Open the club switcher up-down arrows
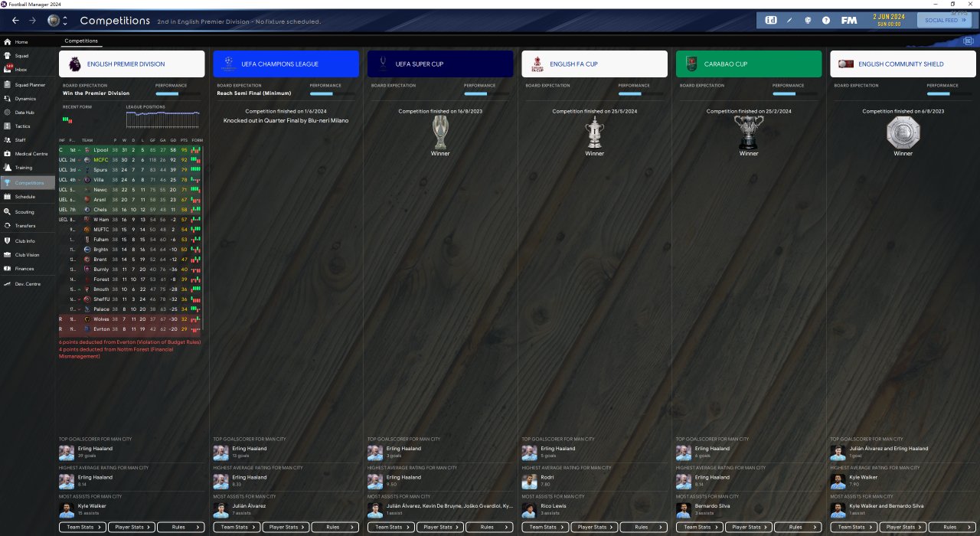The width and height of the screenshot is (980, 536). click(x=65, y=21)
